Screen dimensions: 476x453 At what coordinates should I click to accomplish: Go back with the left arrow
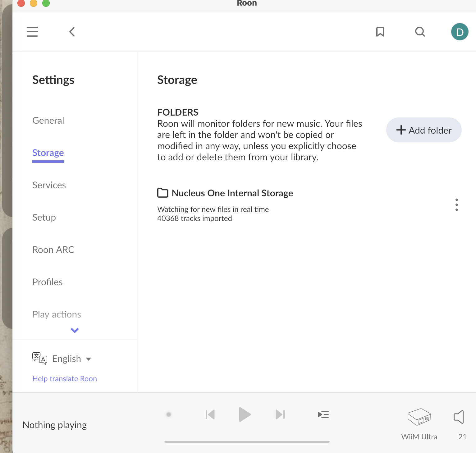pos(72,32)
